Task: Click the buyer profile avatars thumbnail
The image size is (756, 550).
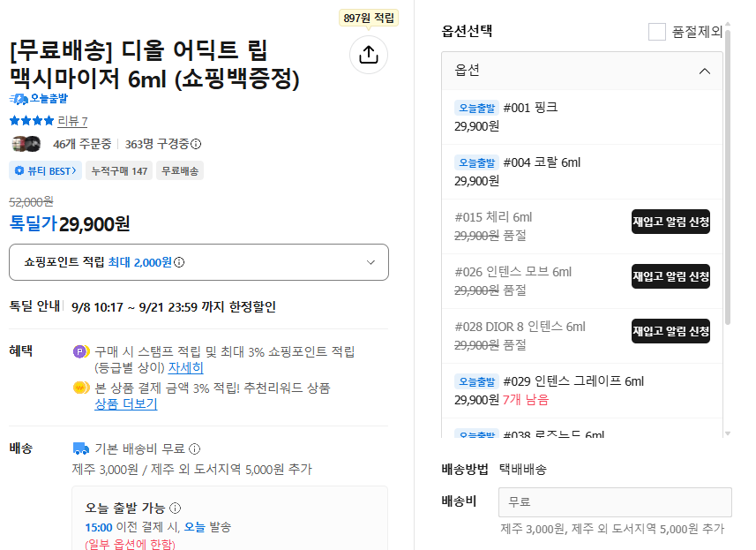Action: [x=26, y=144]
